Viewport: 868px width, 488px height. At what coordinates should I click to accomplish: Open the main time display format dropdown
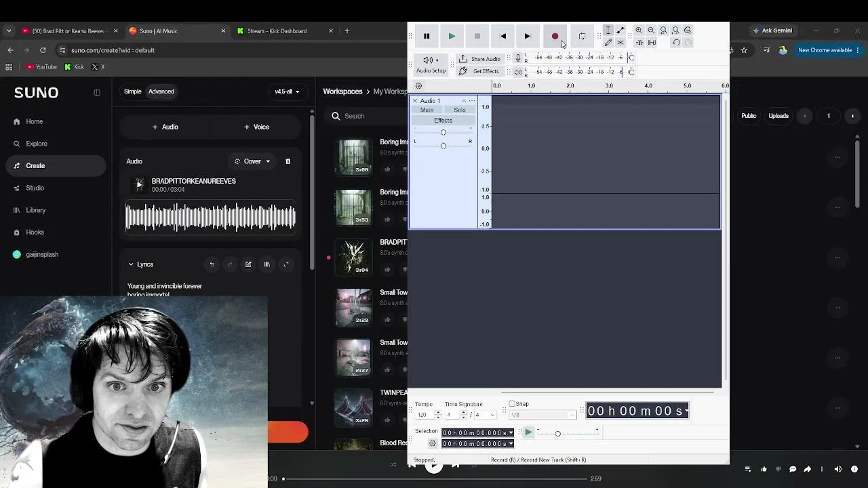(x=686, y=411)
